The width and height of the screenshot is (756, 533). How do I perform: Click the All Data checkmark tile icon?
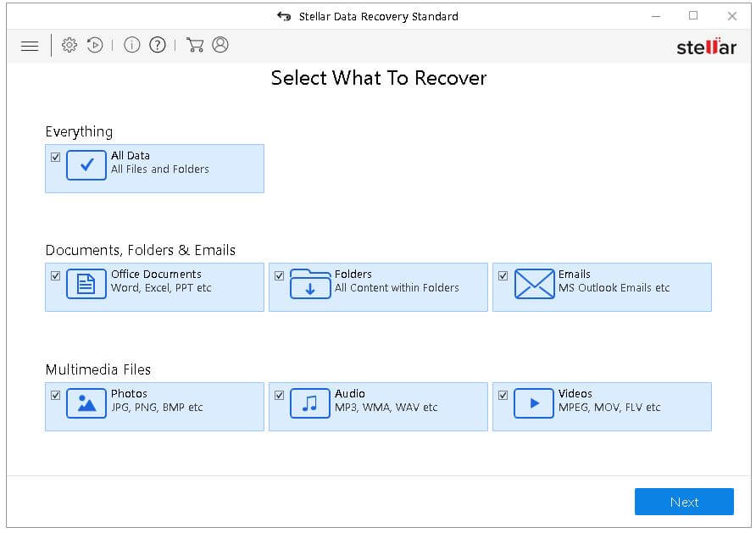coord(86,165)
